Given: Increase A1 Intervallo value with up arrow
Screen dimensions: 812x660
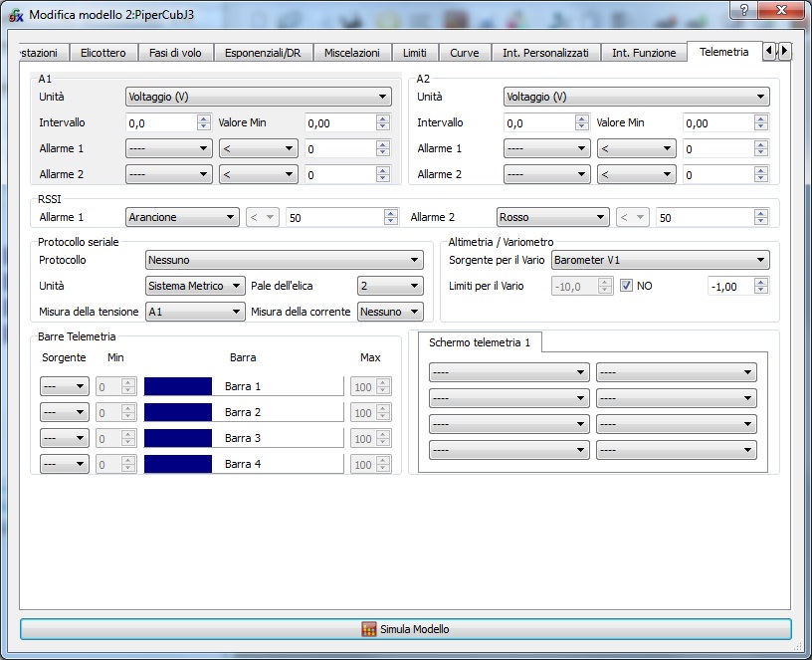Looking at the screenshot, I should click(x=191, y=118).
